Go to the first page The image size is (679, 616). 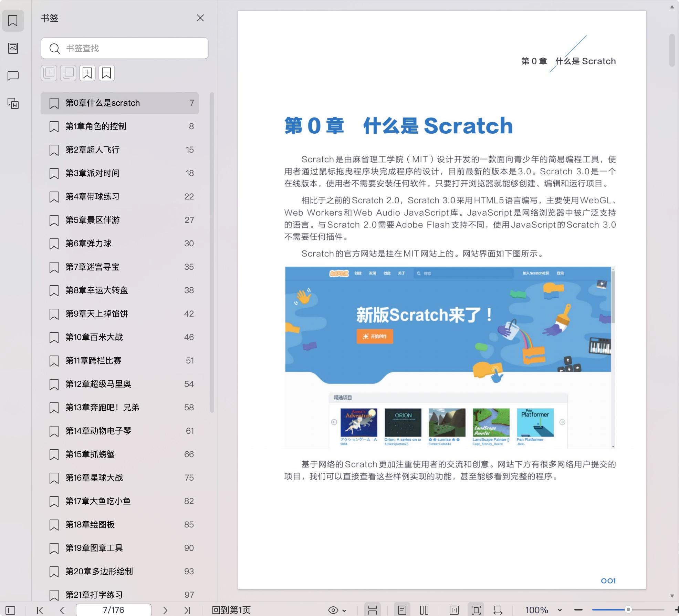coord(40,610)
